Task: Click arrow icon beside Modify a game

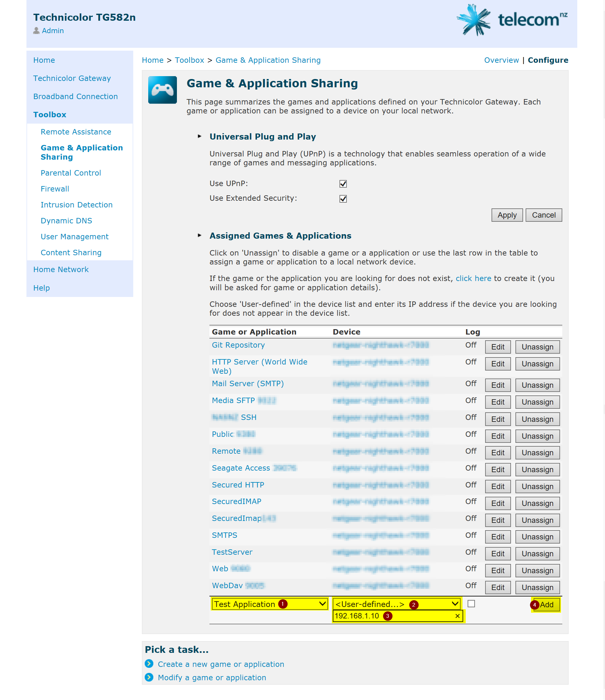Action: [x=149, y=677]
